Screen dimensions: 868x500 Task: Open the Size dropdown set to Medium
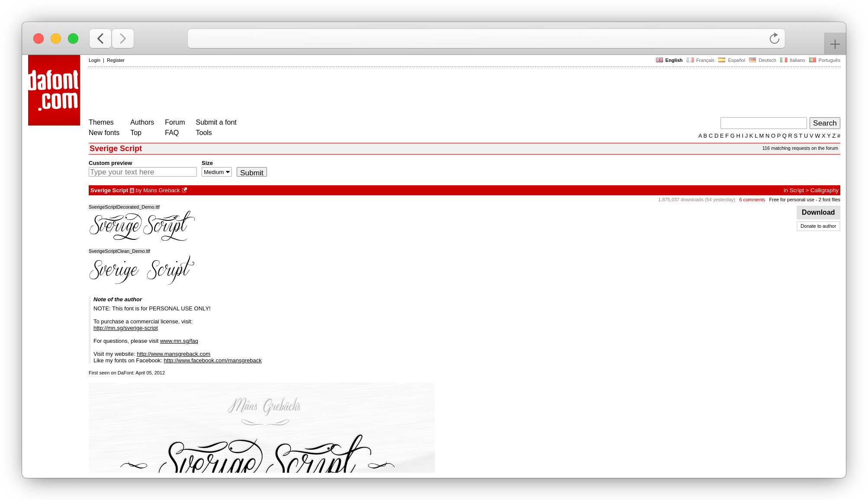(x=217, y=172)
